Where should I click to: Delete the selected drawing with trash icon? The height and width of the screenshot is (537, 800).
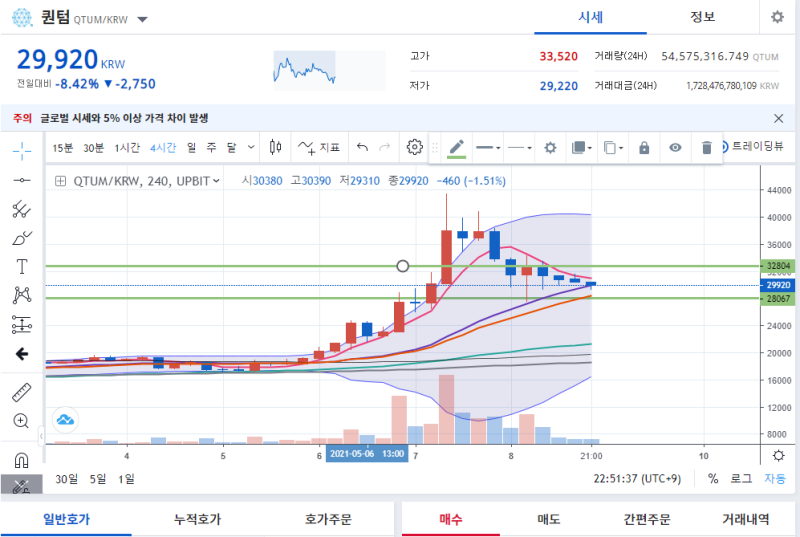(x=707, y=148)
